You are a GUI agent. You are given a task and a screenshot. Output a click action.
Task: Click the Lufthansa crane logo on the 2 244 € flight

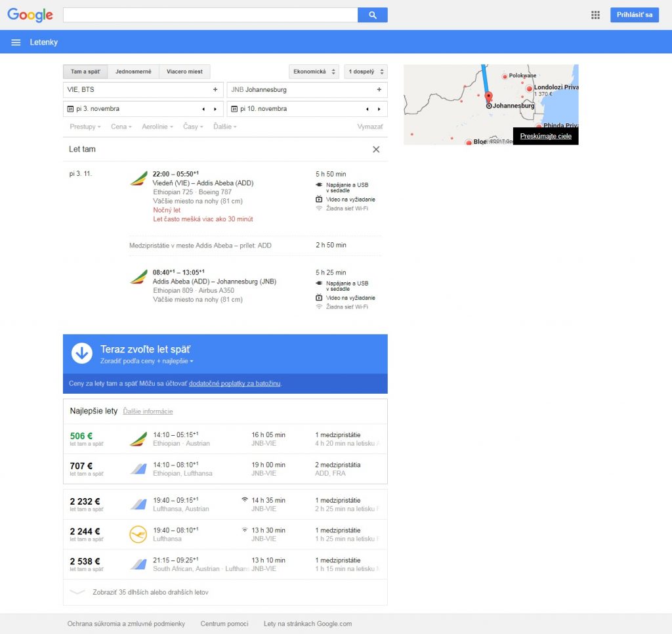coord(138,534)
